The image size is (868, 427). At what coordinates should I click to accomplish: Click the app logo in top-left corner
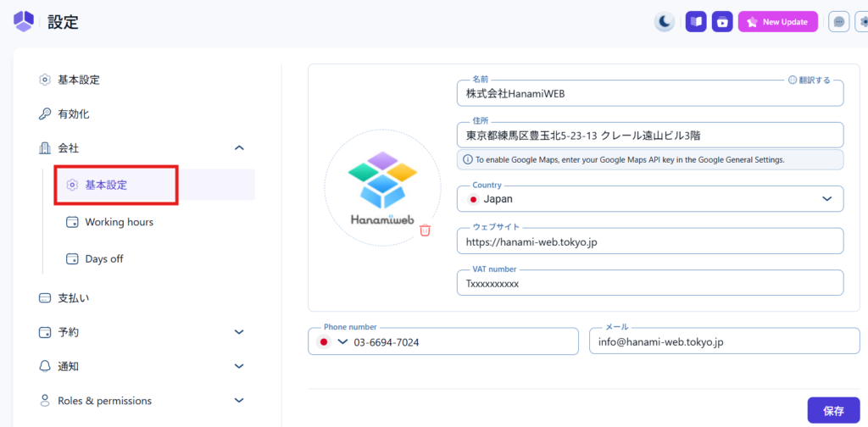coord(24,22)
